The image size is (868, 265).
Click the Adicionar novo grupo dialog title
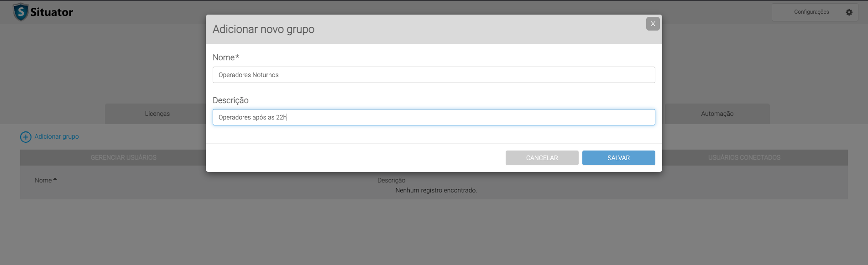(263, 29)
